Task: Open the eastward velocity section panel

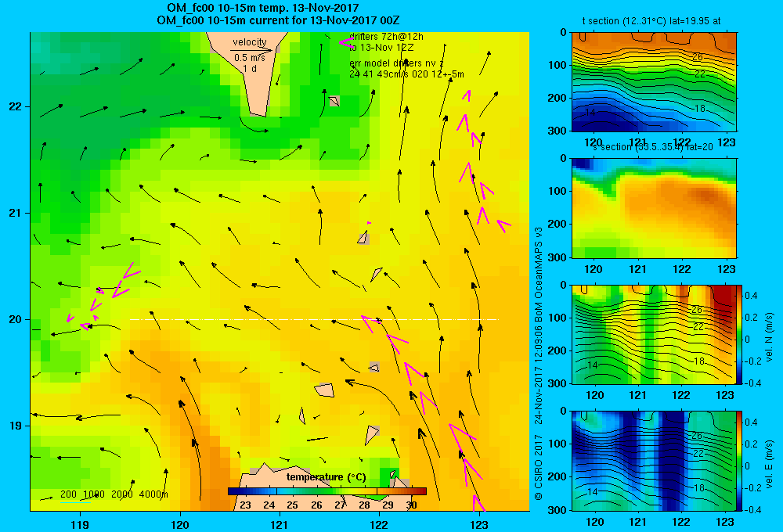Action: 654,461
